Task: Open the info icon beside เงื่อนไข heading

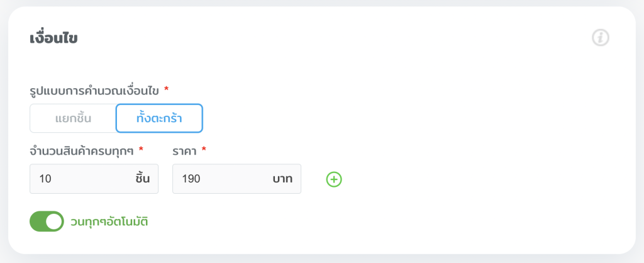Action: pos(601,38)
